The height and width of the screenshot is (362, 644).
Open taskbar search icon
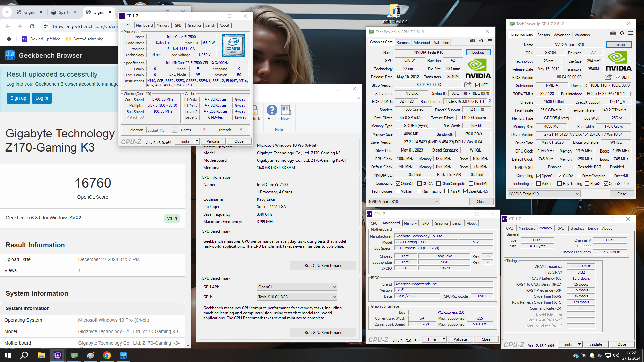coord(24,355)
